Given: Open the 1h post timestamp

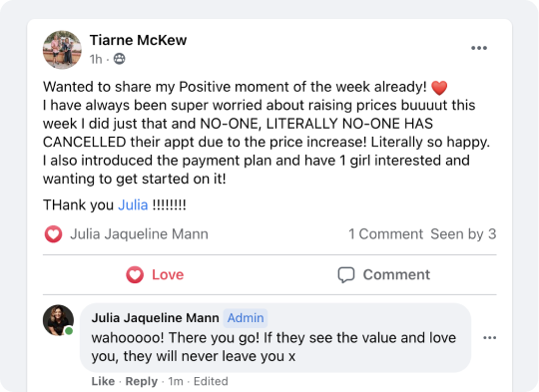Looking at the screenshot, I should coord(96,59).
